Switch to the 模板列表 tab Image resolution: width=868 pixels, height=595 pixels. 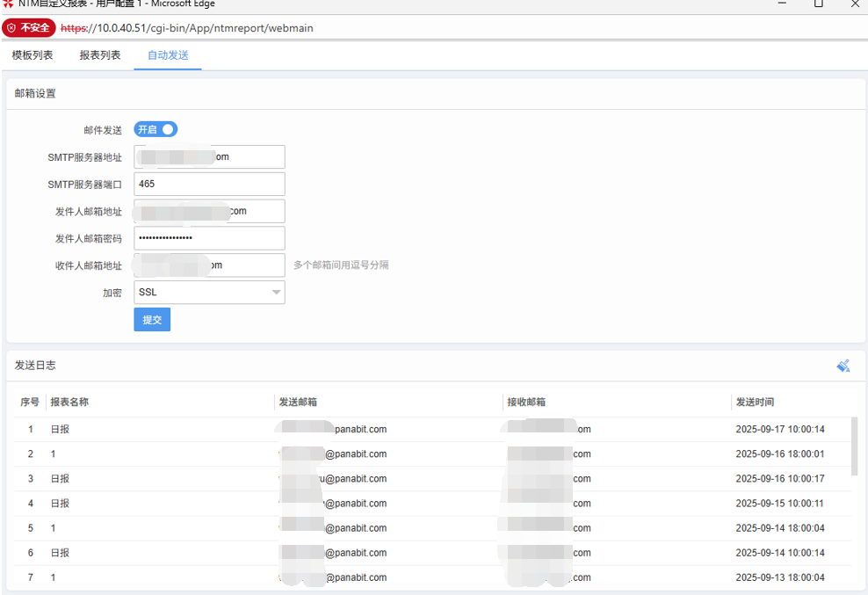click(x=33, y=55)
